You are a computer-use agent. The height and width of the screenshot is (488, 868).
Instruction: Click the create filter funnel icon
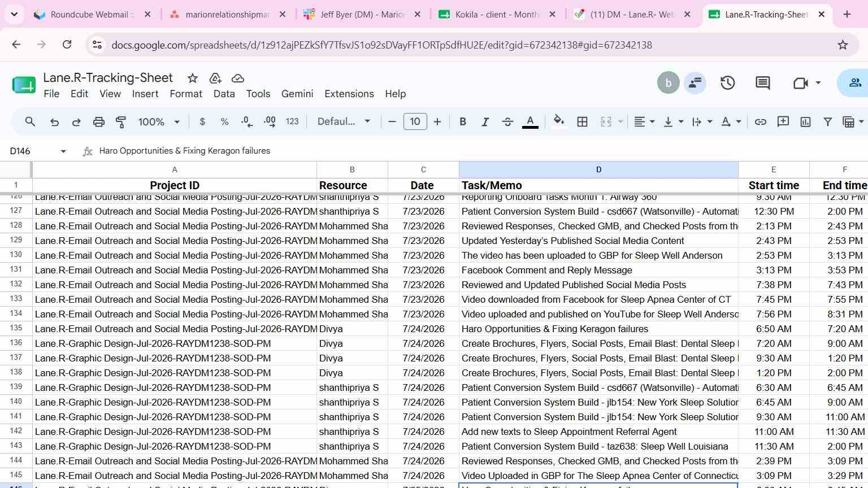coord(827,121)
